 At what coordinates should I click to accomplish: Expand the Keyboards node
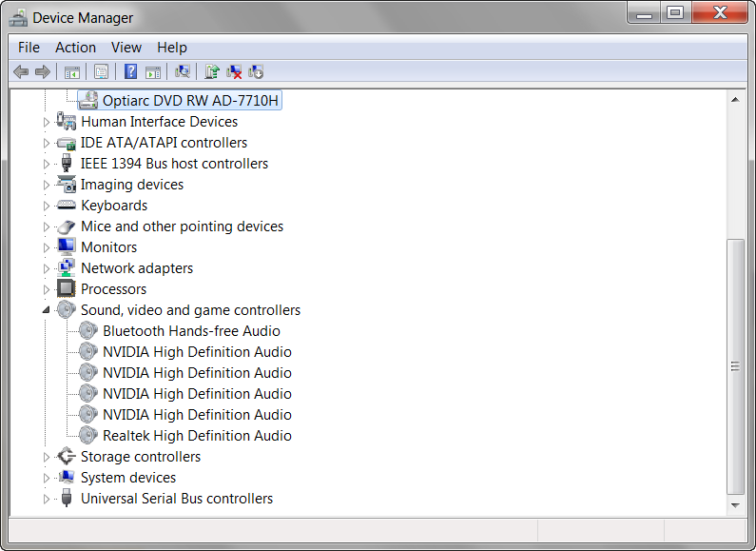(47, 206)
